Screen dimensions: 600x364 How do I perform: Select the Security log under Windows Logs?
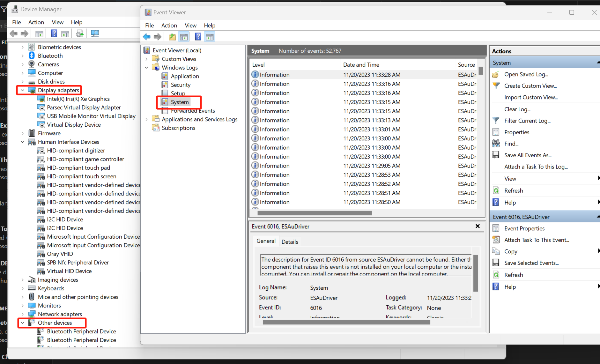coord(181,85)
